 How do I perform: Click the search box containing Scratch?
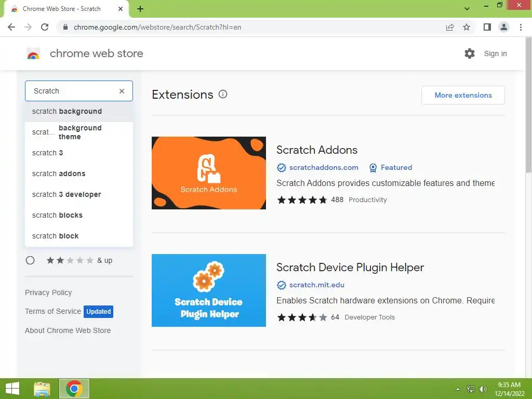pyautogui.click(x=79, y=91)
